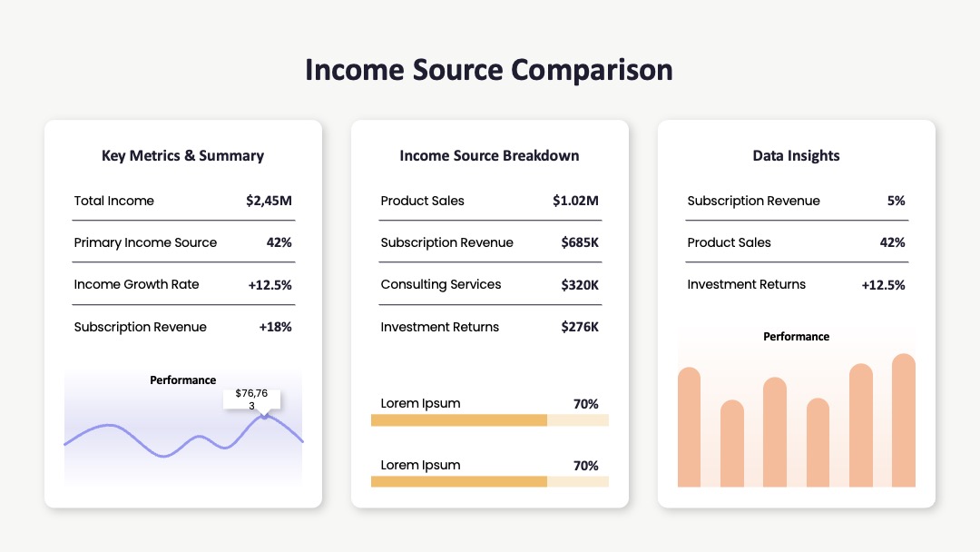Select the first orange bar in chart
Image resolution: width=980 pixels, height=552 pixels.
tap(690, 427)
